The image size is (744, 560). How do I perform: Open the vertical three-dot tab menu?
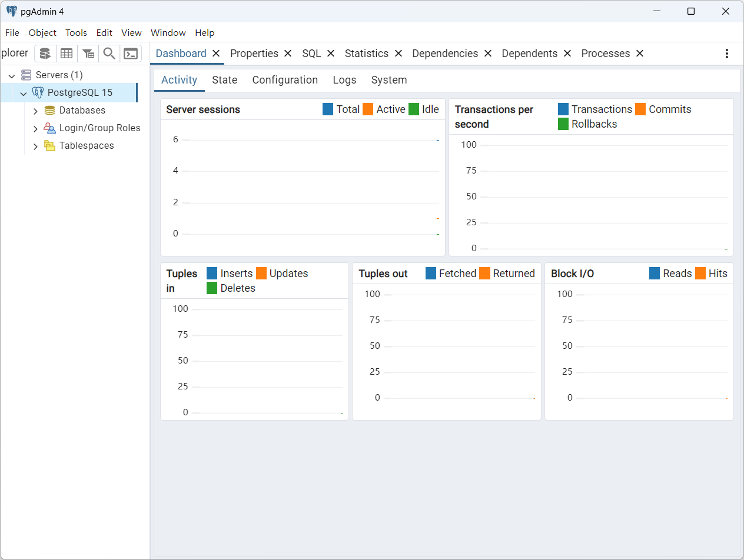coord(727,54)
